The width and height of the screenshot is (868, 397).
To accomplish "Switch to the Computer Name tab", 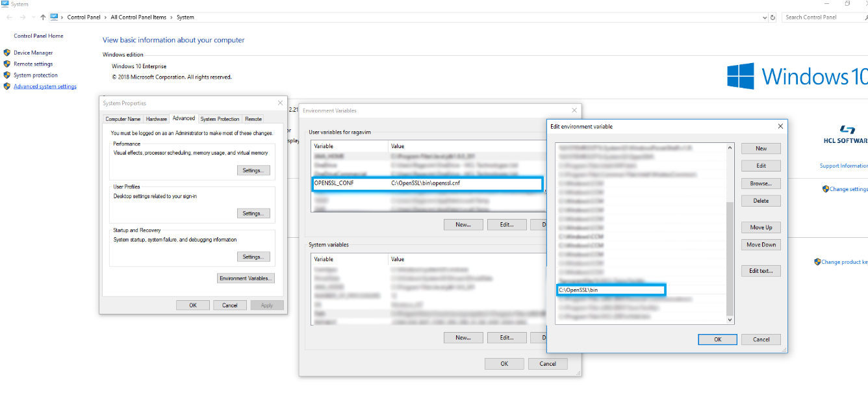I will (123, 119).
